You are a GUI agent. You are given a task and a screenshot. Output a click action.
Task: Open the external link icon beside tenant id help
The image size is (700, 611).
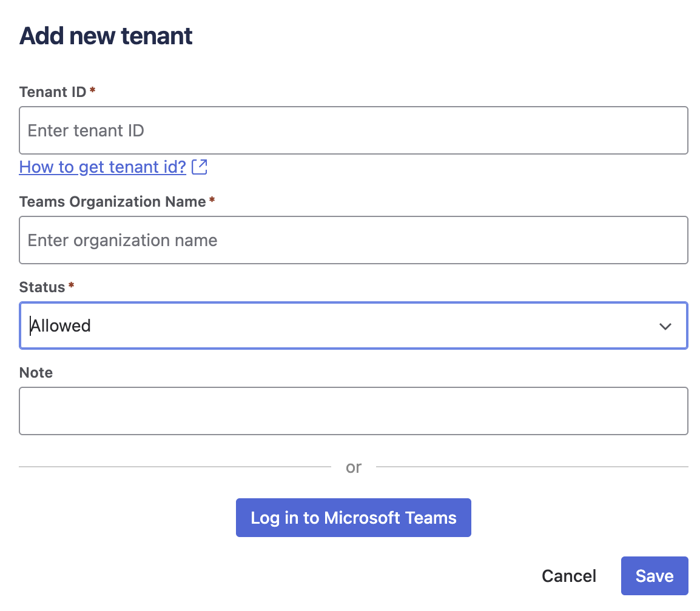pyautogui.click(x=200, y=167)
